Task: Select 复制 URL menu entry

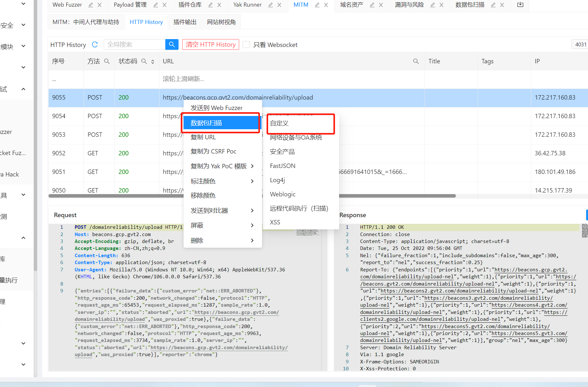Action: click(x=222, y=137)
